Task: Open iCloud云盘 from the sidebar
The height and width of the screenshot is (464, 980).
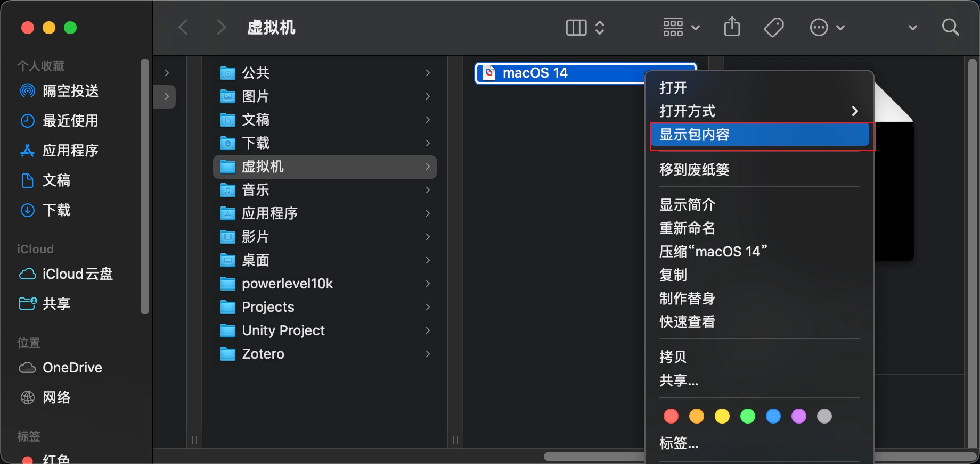Action: [77, 274]
